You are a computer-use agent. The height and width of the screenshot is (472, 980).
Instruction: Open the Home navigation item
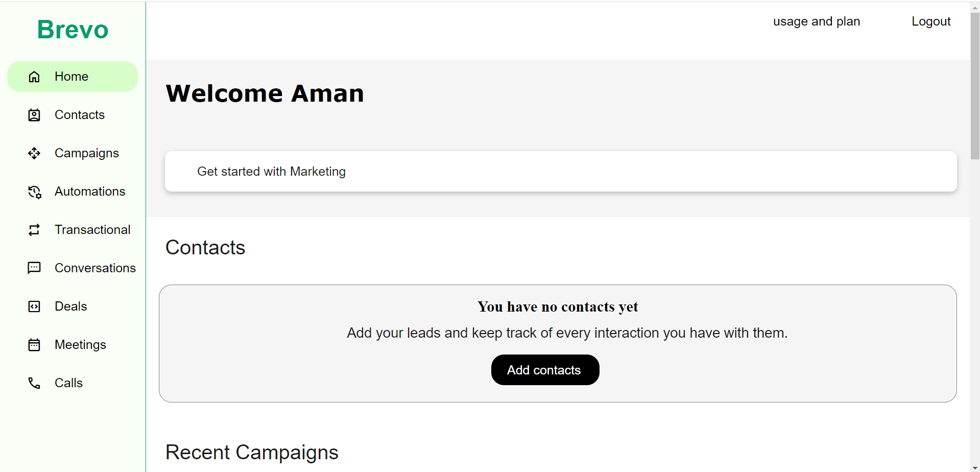[71, 76]
